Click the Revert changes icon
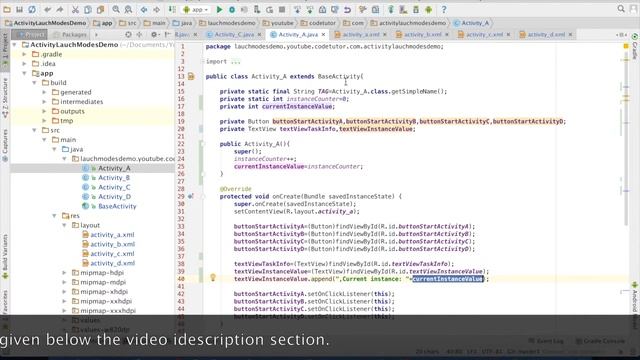640x360 pixels. tap(347, 9)
